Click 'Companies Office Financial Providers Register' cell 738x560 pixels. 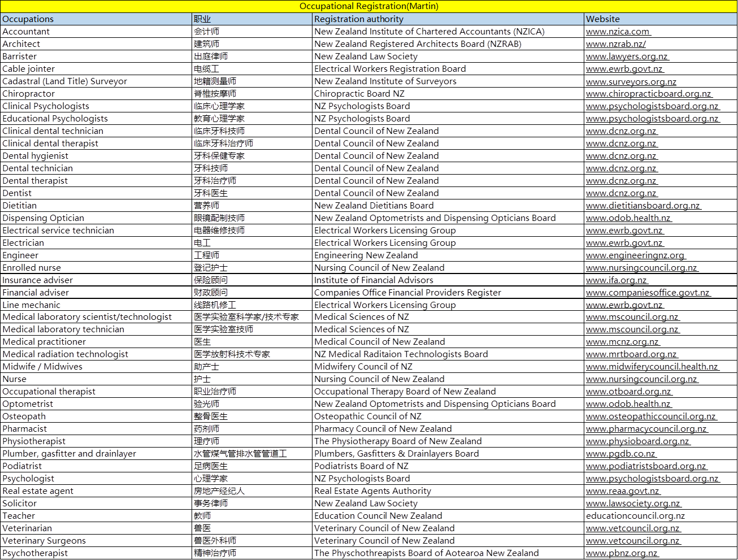tap(449, 293)
